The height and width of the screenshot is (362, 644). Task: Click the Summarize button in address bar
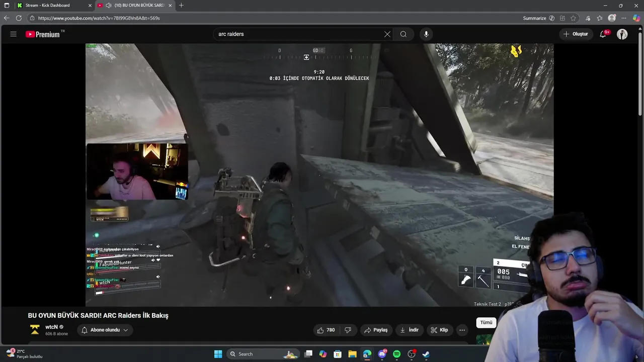pos(539,18)
